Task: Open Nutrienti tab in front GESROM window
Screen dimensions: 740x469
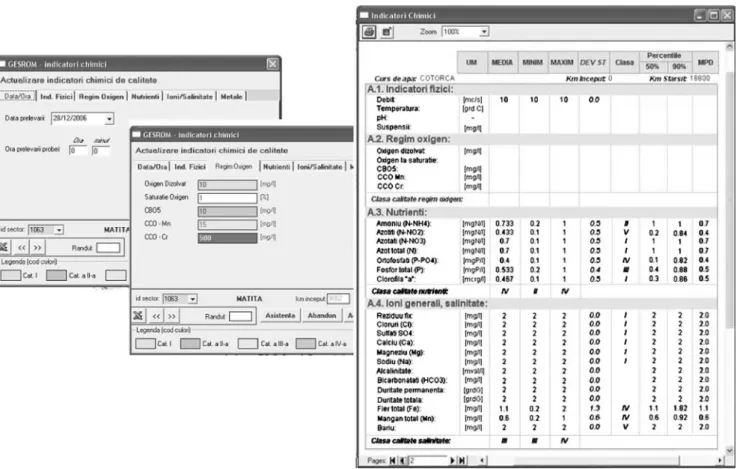Action: tap(277, 167)
